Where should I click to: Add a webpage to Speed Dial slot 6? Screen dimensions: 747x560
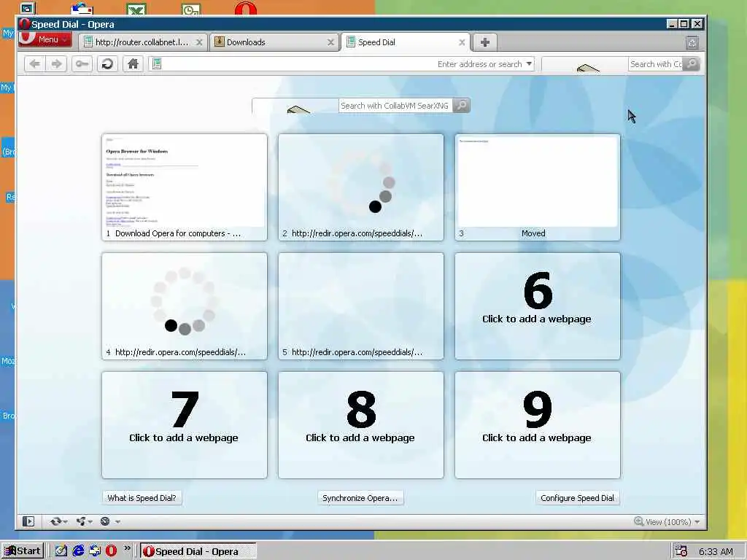[x=538, y=306]
